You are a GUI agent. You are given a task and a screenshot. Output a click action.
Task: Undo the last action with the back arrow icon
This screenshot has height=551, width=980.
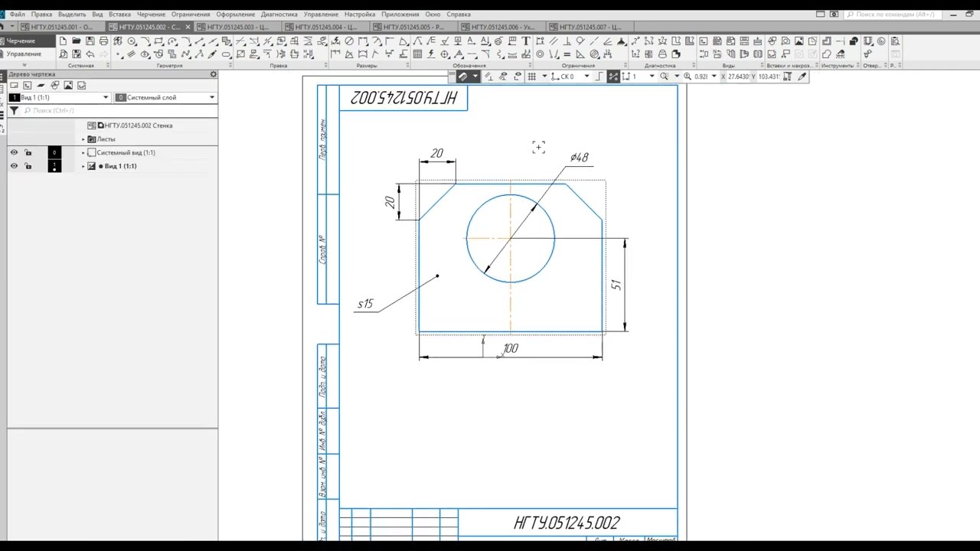90,54
